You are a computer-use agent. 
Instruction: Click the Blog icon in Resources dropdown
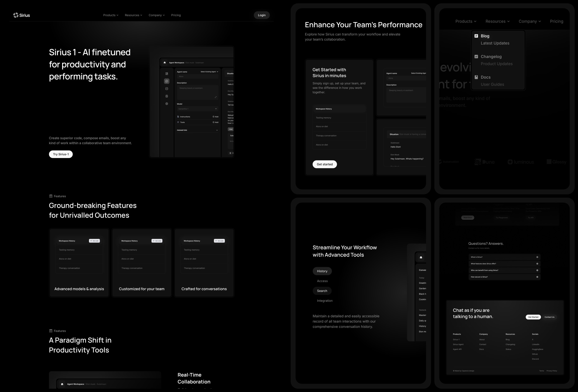click(x=477, y=36)
